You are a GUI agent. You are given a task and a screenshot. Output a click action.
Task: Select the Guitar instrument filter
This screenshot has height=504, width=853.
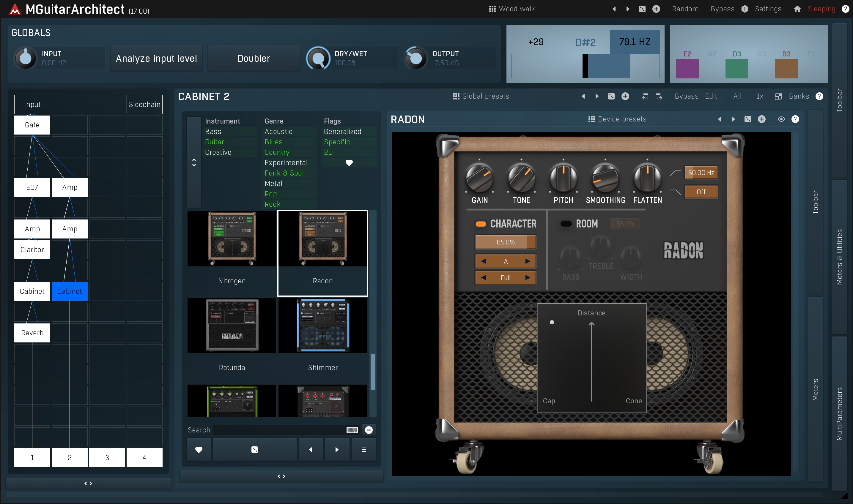[x=215, y=142]
